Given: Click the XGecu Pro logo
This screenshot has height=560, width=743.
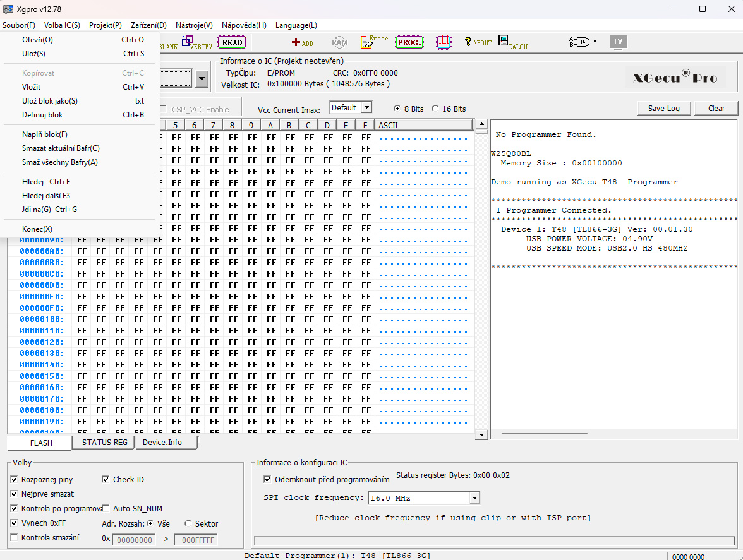Looking at the screenshot, I should (675, 77).
